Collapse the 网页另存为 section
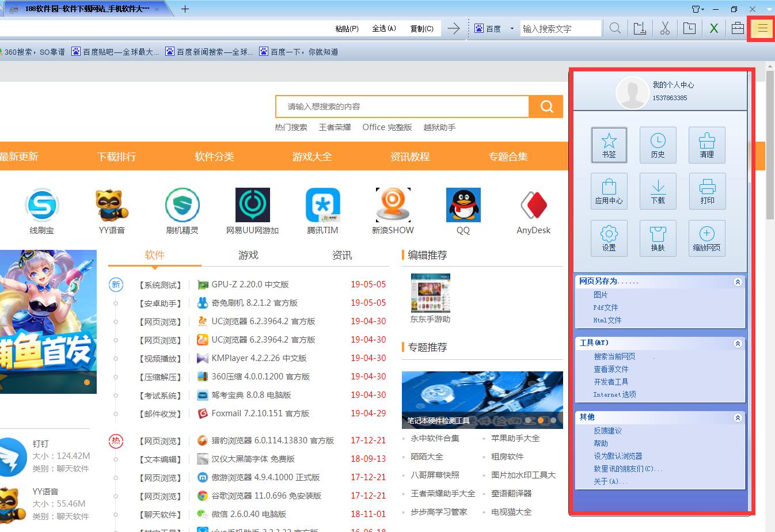Screen dimensions: 775x532 point(738,282)
